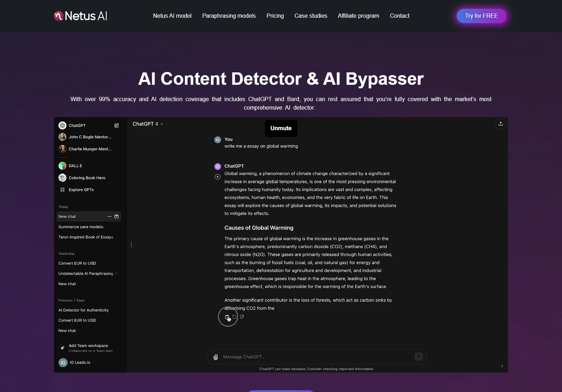
Task: Open Charlie Munger Mentor GPT avatar
Action: (x=62, y=149)
